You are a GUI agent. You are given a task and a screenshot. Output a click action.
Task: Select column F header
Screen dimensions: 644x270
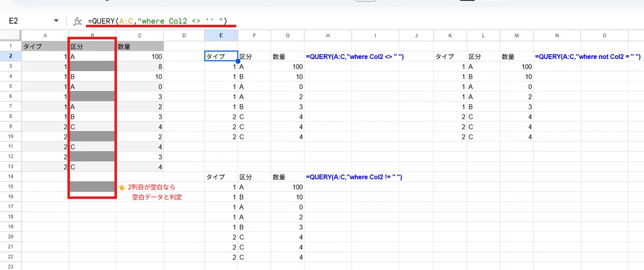click(x=254, y=35)
